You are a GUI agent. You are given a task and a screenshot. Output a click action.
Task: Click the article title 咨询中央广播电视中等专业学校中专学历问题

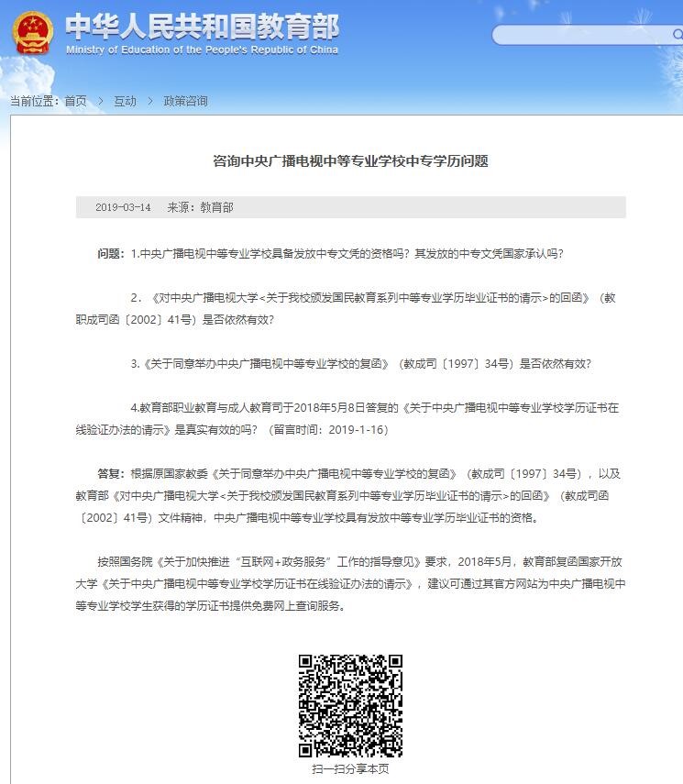point(350,161)
